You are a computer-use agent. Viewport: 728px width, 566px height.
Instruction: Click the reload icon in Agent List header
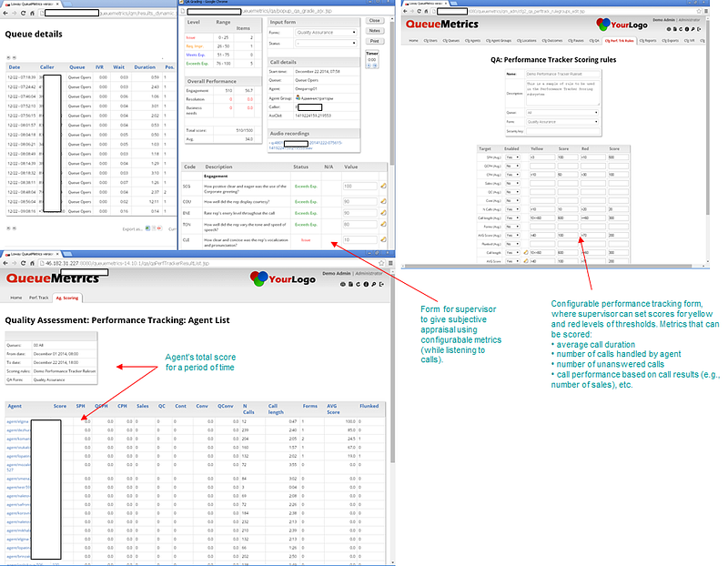pyautogui.click(x=358, y=284)
